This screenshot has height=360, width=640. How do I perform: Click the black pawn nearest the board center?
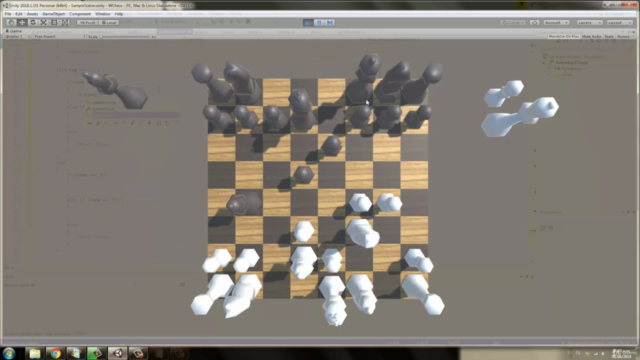click(x=304, y=174)
